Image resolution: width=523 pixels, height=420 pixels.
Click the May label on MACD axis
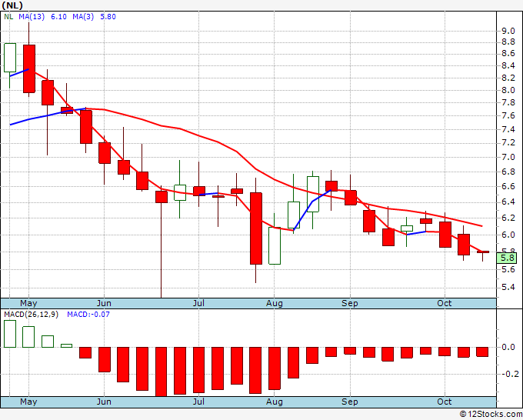pyautogui.click(x=28, y=402)
